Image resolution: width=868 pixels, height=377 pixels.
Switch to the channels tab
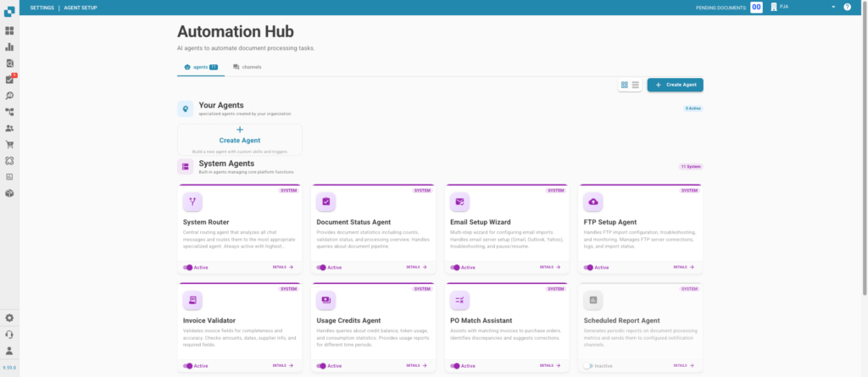click(x=248, y=66)
